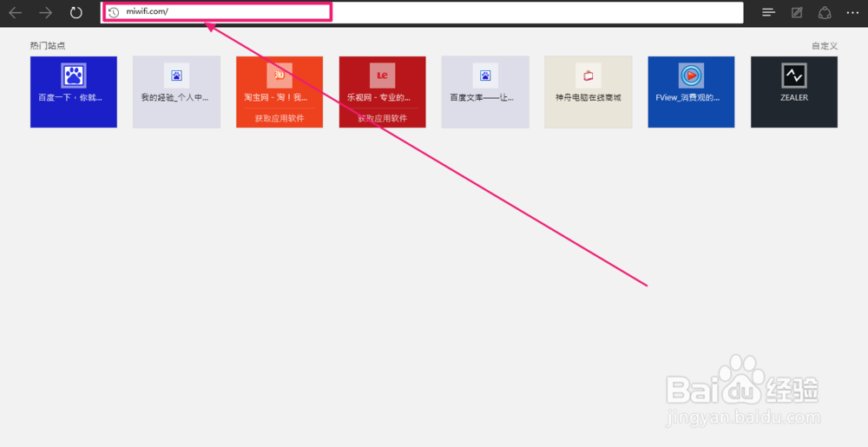Open the Hub three-lines icon
868x447 pixels.
768,13
